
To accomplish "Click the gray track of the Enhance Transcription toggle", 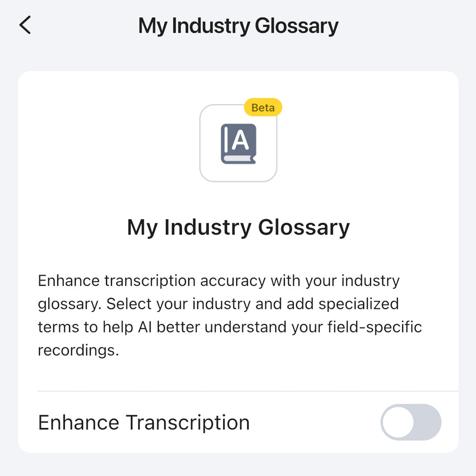I will (428, 422).
